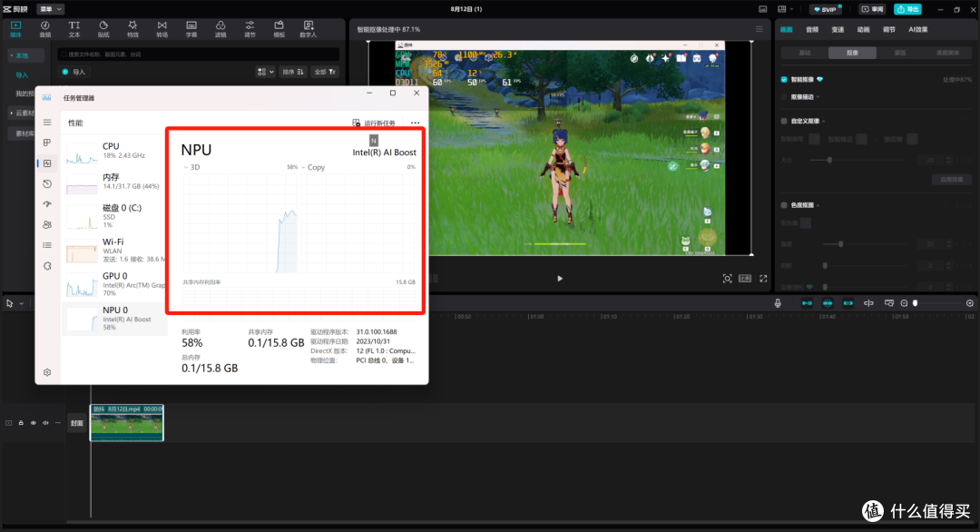This screenshot has width=980, height=532.
Task: Enable the 自定义抠像 checkbox
Action: tap(784, 121)
